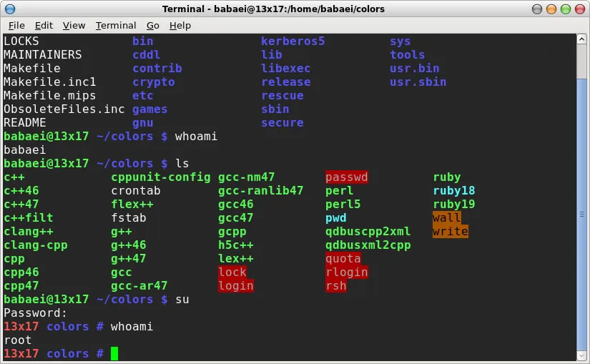Click the scrollbar down arrow
Viewport: 590px width, 364px height.
(581, 355)
